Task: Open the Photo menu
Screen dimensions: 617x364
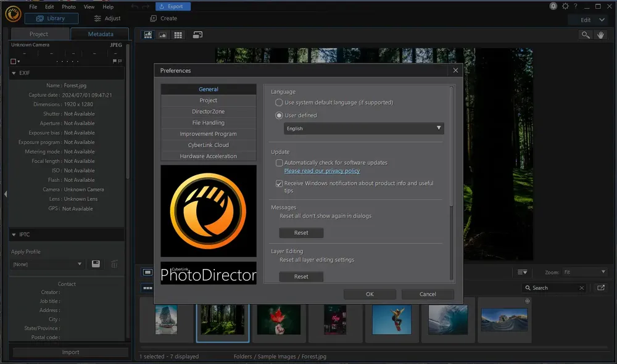Action: pyautogui.click(x=68, y=7)
